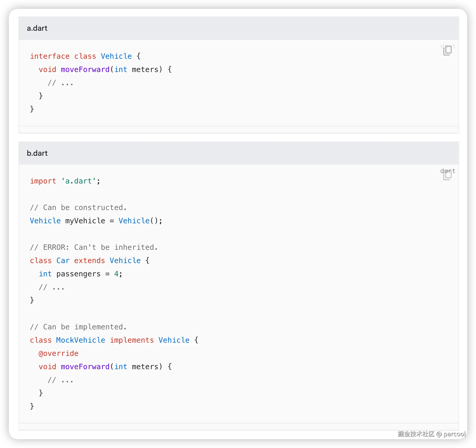Copy the b.dart code block
The width and height of the screenshot is (476, 448).
click(447, 176)
